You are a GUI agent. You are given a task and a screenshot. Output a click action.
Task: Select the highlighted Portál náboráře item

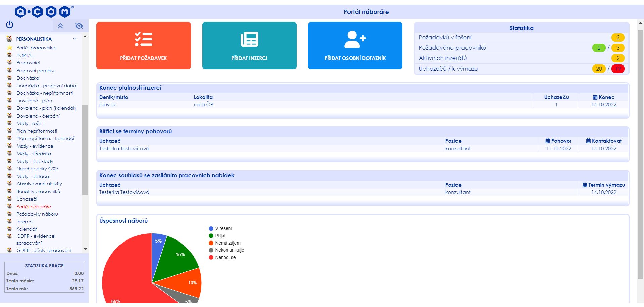pyautogui.click(x=34, y=207)
